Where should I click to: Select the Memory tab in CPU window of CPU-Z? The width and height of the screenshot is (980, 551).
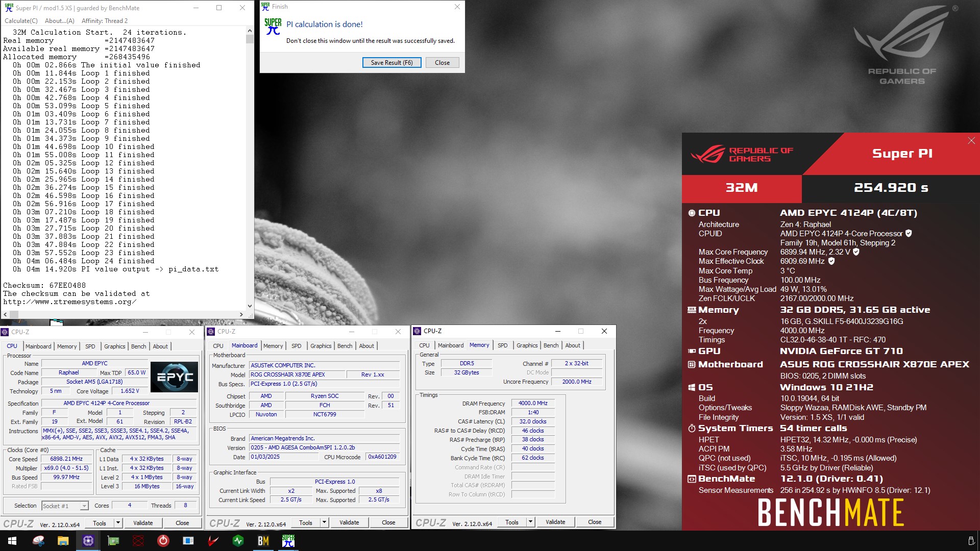(67, 346)
